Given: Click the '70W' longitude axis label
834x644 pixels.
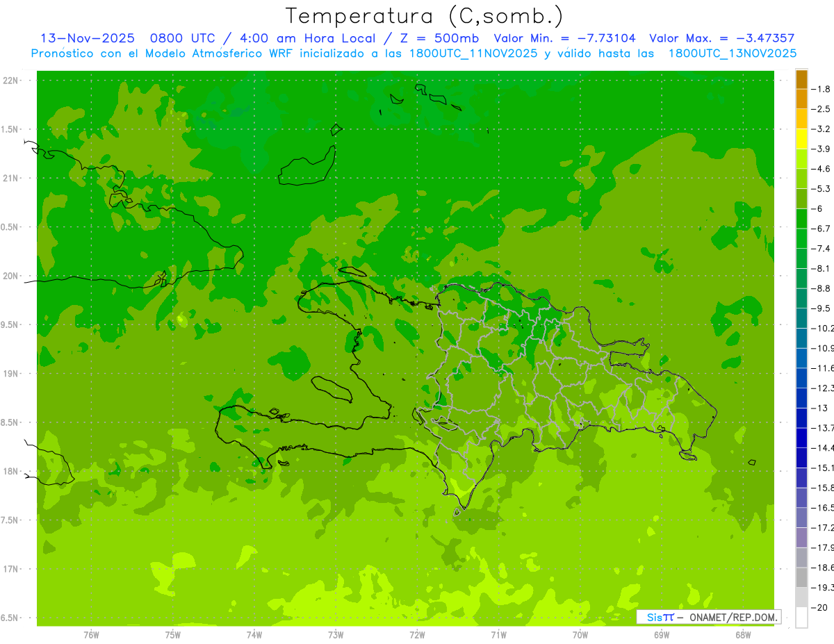Looking at the screenshot, I should (x=580, y=634).
